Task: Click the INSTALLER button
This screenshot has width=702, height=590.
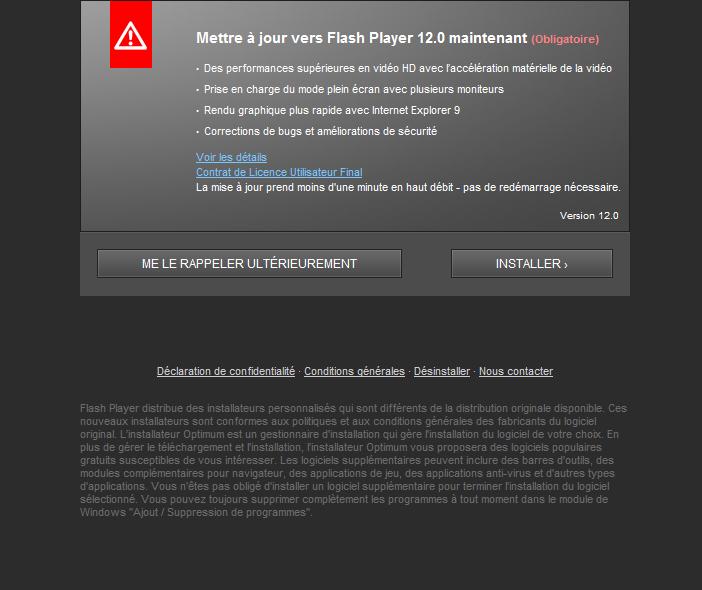Action: 531,264
